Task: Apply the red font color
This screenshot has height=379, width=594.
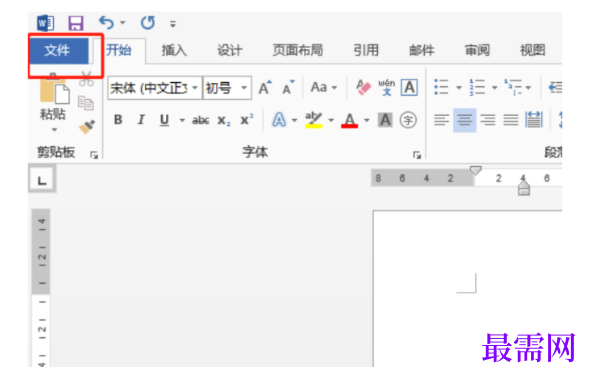Action: pyautogui.click(x=350, y=120)
